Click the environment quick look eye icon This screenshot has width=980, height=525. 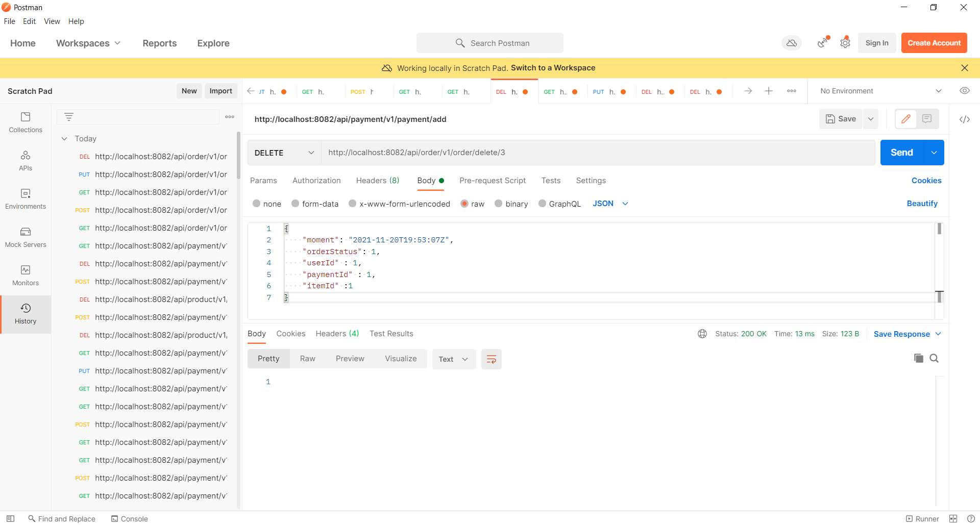tap(964, 91)
